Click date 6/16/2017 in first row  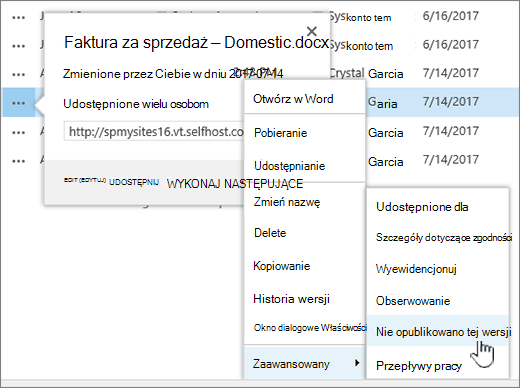pyautogui.click(x=451, y=16)
